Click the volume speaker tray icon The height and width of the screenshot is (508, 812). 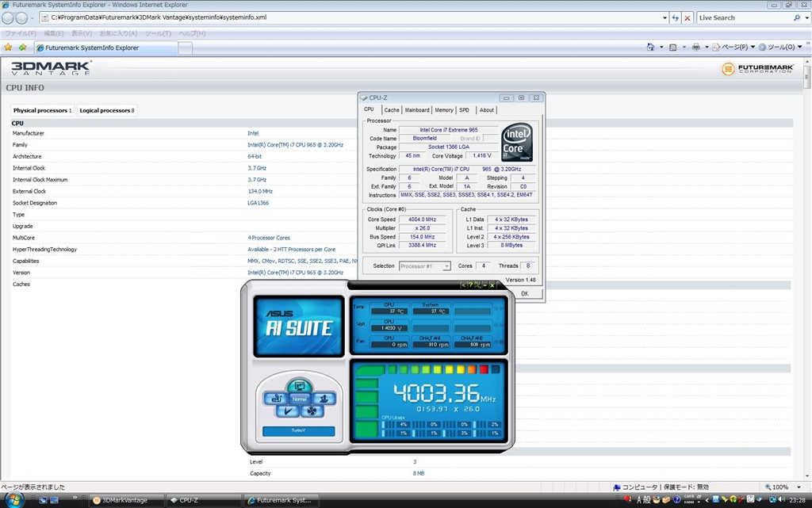tap(782, 499)
